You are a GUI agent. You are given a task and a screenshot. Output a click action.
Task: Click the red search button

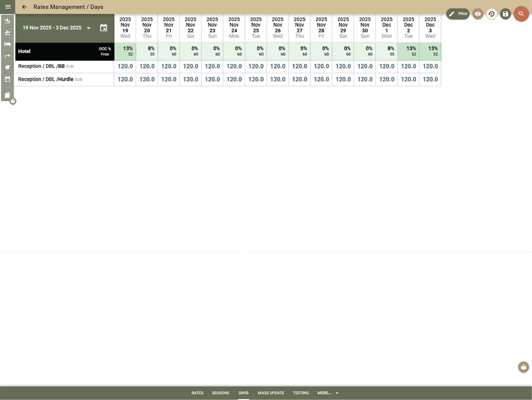521,14
